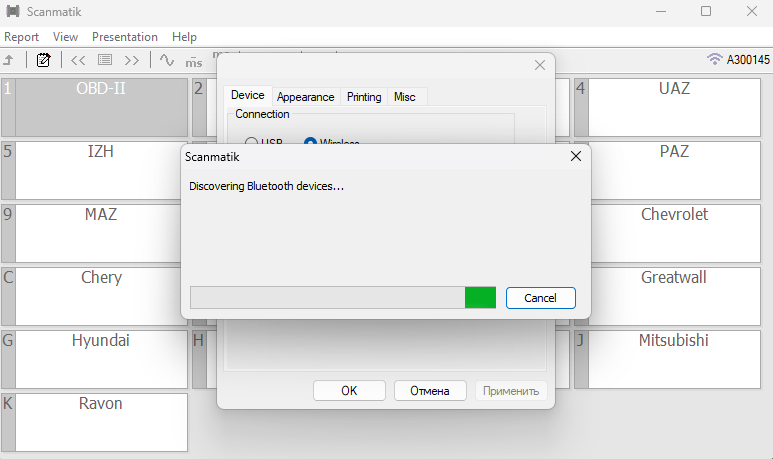This screenshot has height=459, width=773.
Task: Switch to the Appearance tab
Action: pos(305,97)
